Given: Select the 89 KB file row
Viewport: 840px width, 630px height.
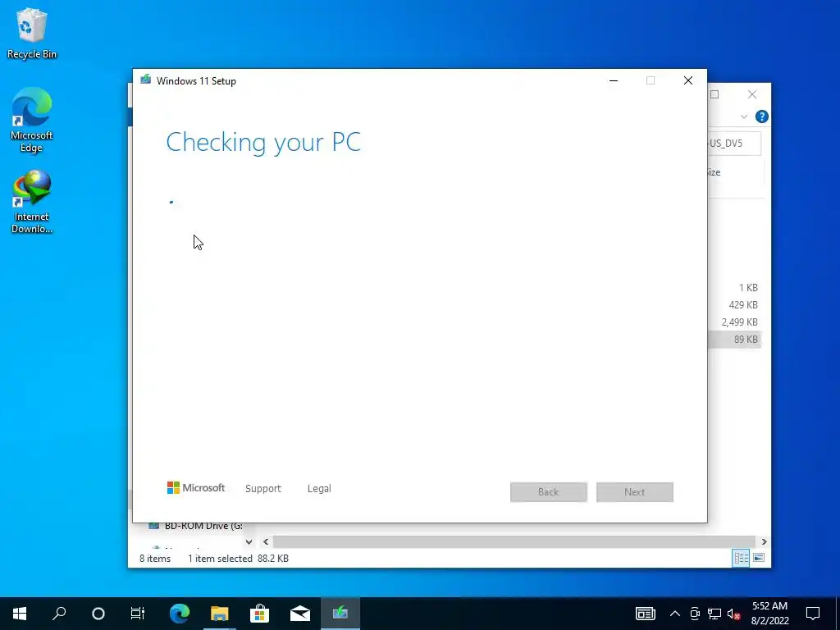Looking at the screenshot, I should (734, 339).
